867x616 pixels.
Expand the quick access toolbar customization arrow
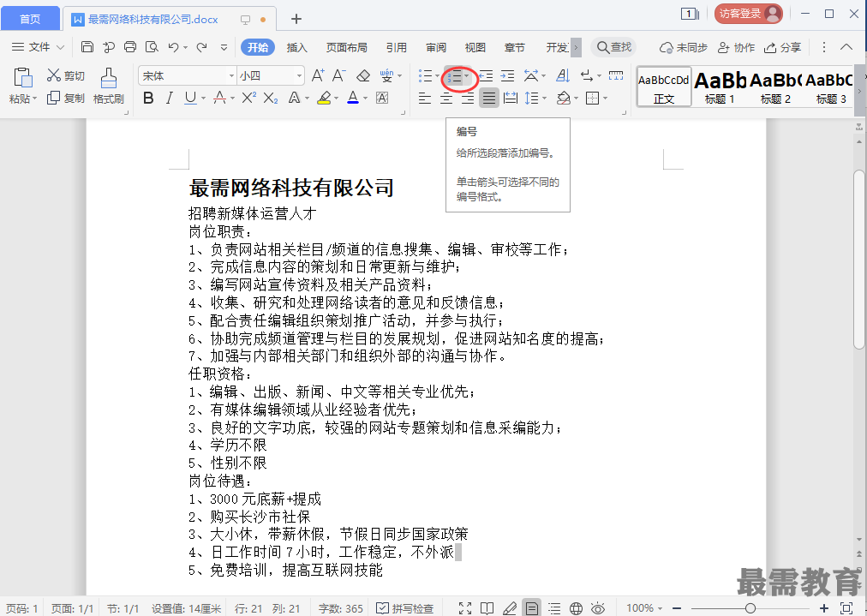coord(224,48)
